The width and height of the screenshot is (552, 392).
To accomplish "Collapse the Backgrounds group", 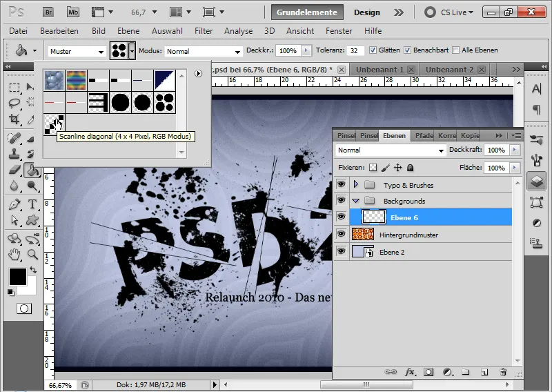I will pyautogui.click(x=355, y=201).
